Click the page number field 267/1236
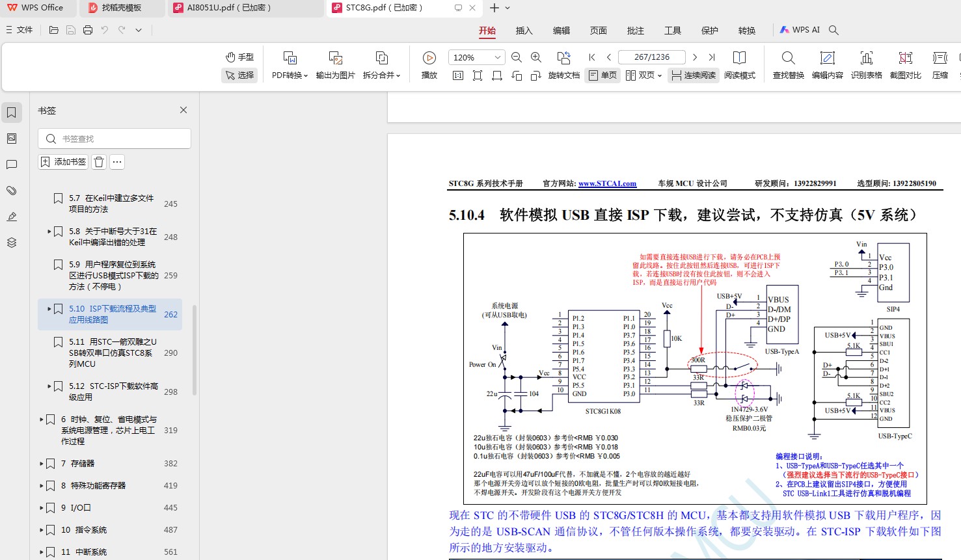 652,57
